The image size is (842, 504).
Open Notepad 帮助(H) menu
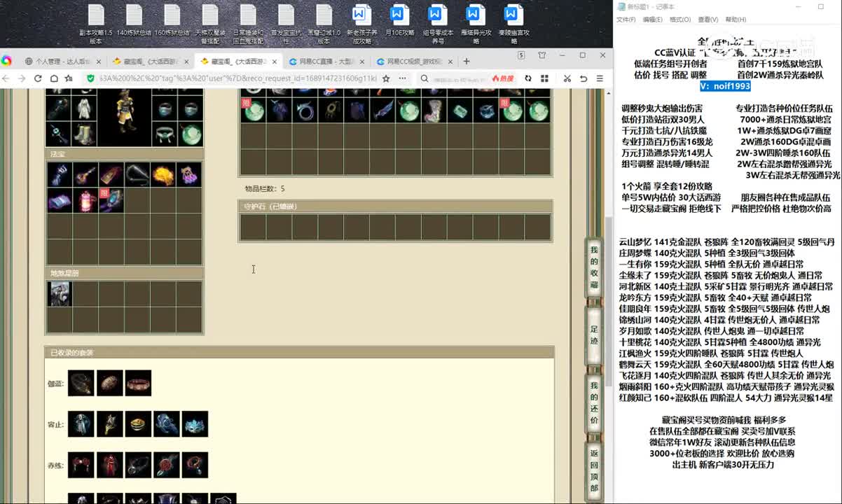(736, 20)
